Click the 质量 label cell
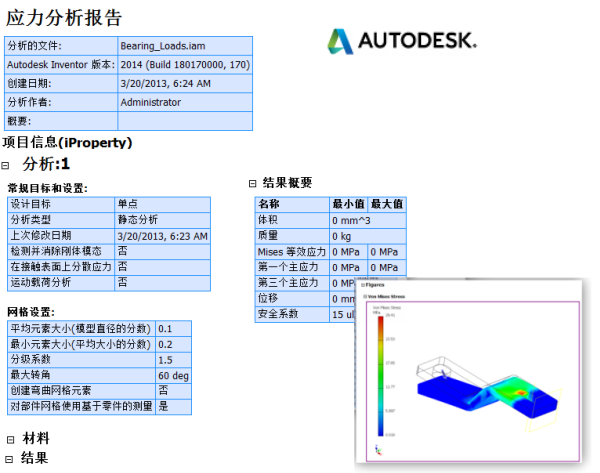This screenshot has height=473, width=600. pyautogui.click(x=292, y=236)
